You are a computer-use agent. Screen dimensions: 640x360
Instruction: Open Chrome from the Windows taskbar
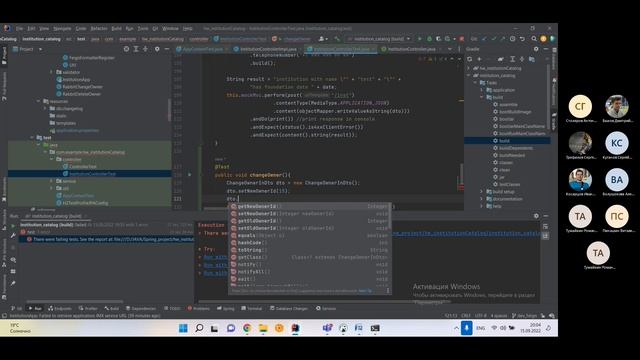(247, 328)
